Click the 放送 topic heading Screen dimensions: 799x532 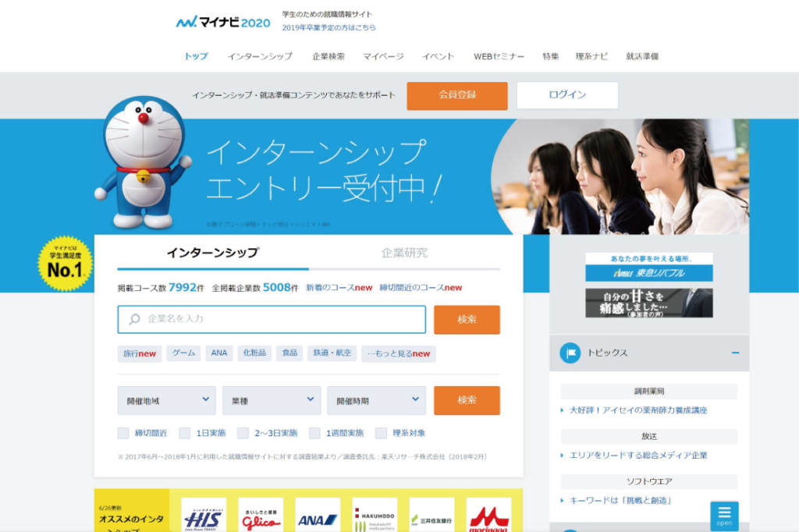[x=649, y=436]
